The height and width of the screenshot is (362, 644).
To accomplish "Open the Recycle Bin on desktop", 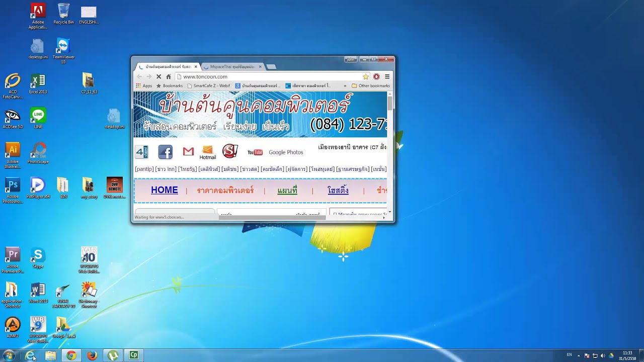I will 63,14.
